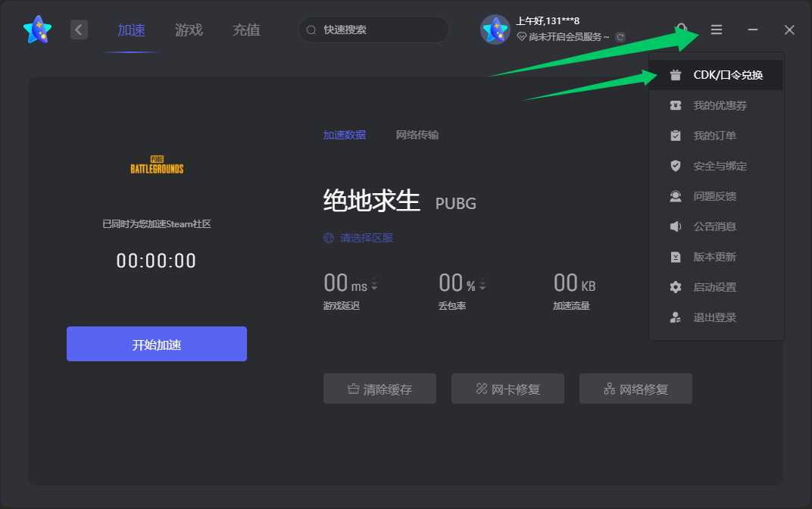
Task: Click the greeting text 上午好,131***8
Action: (x=548, y=20)
